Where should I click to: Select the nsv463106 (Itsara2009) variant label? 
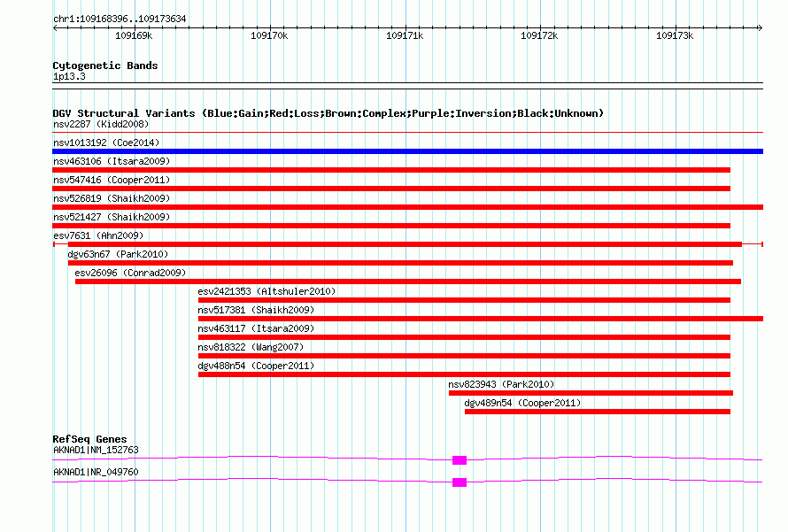tap(112, 162)
